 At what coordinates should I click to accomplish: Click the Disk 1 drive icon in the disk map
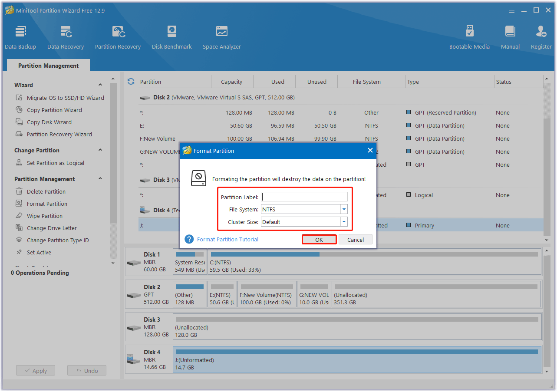click(x=133, y=263)
